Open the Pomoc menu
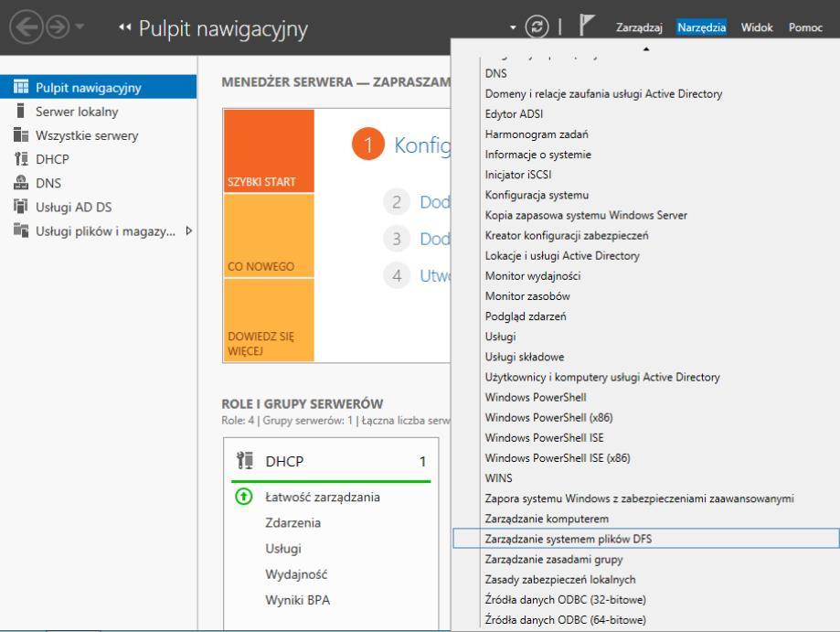The height and width of the screenshot is (632, 840). [x=805, y=27]
